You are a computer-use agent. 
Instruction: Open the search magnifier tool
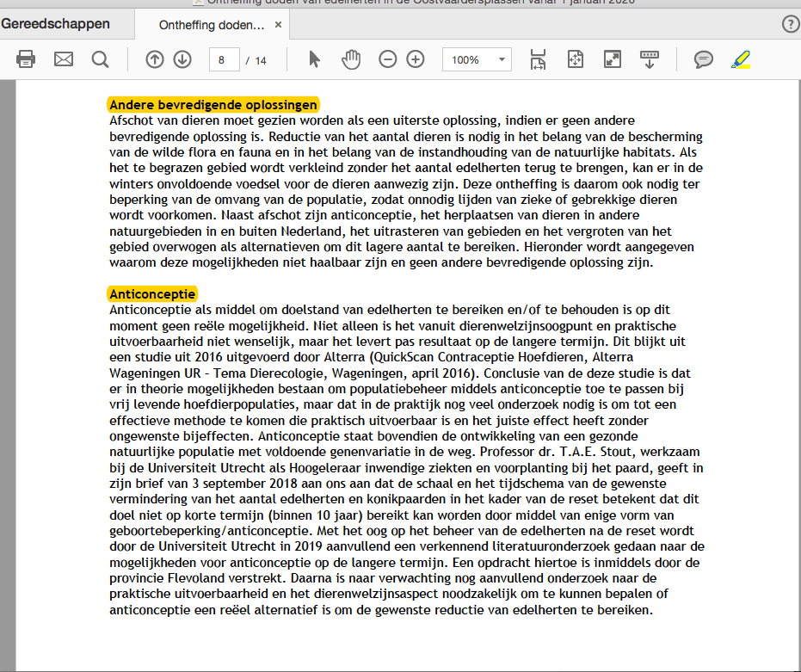click(101, 59)
